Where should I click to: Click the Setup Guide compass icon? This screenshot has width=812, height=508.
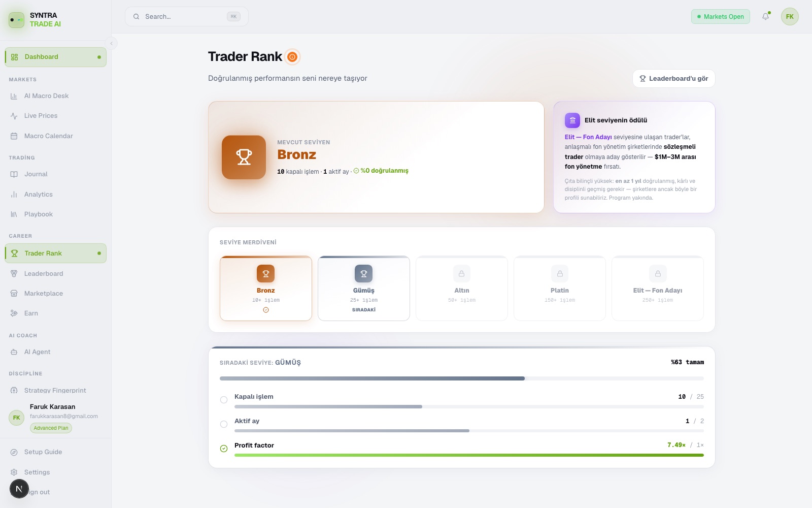point(14,452)
